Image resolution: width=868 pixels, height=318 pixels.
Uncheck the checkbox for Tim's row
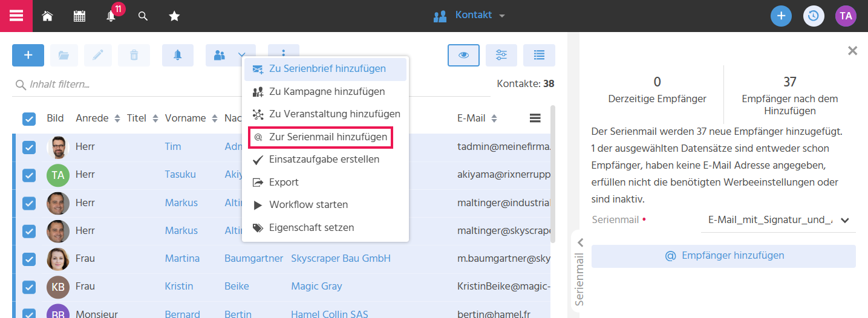point(29,147)
